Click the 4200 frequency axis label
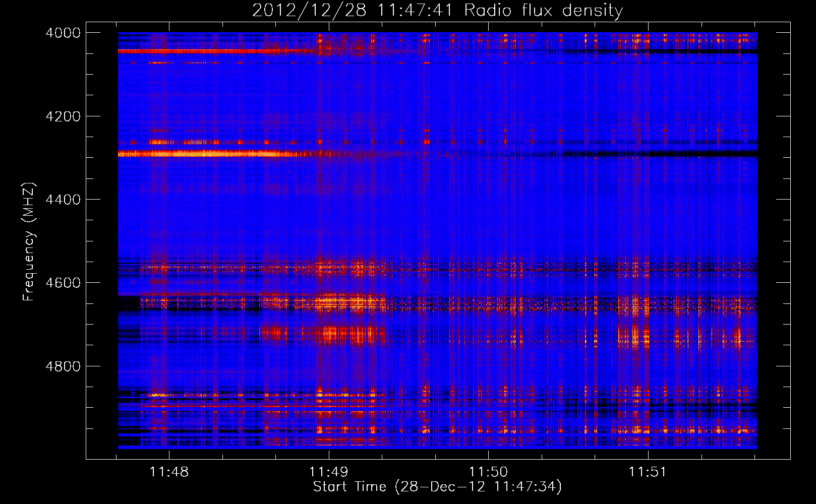This screenshot has width=816, height=504. (x=63, y=116)
